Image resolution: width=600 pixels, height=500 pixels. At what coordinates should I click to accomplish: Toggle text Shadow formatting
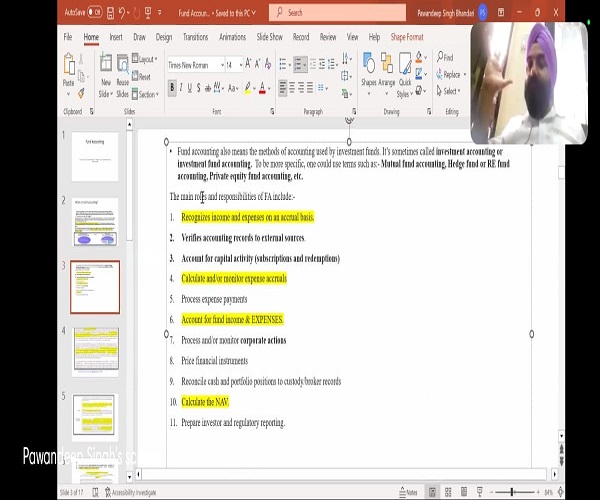[199, 88]
